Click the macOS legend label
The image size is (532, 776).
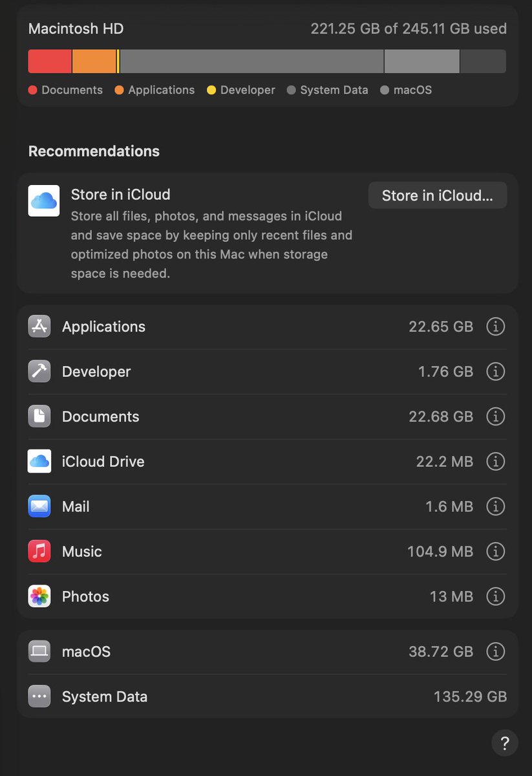[412, 90]
